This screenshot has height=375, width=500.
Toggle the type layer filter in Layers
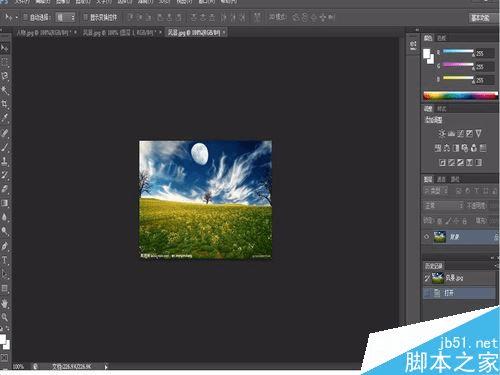(x=476, y=191)
